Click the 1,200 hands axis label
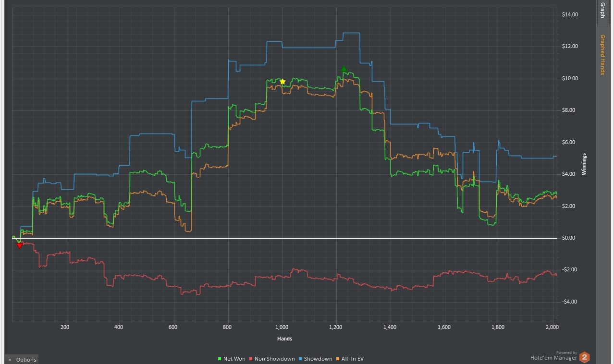The height and width of the screenshot is (364, 614). 336,327
